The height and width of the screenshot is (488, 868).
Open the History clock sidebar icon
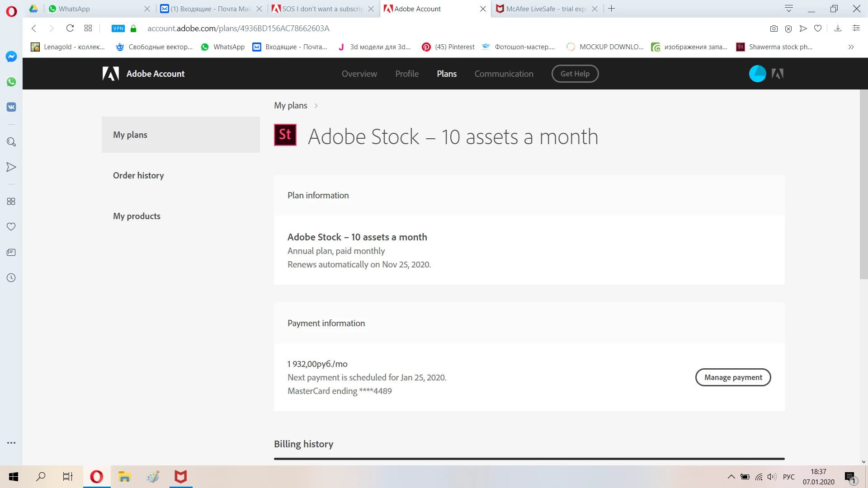11,278
